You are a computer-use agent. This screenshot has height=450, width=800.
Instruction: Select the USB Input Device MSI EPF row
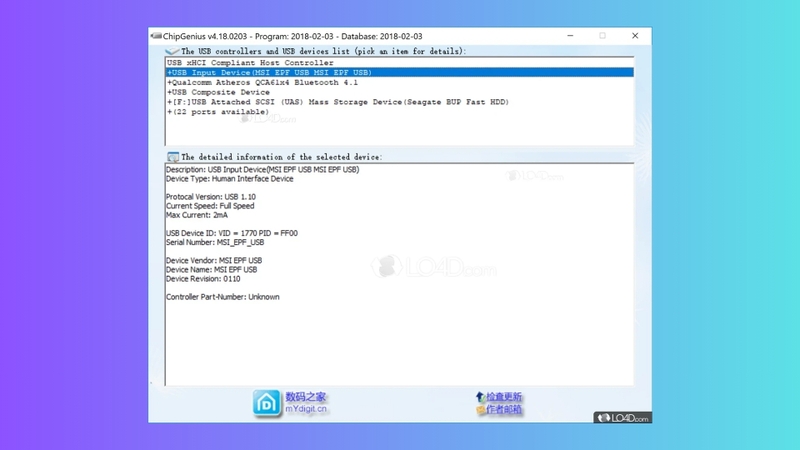pos(399,72)
